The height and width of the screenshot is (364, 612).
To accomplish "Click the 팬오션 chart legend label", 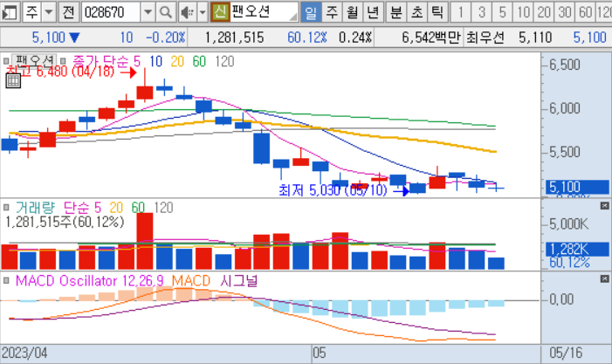I will (x=34, y=61).
